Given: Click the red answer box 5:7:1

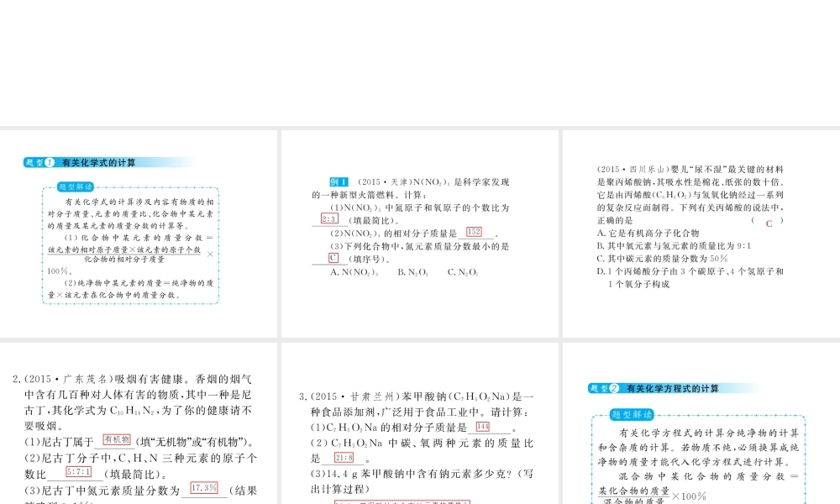Looking at the screenshot, I should coord(79,472).
